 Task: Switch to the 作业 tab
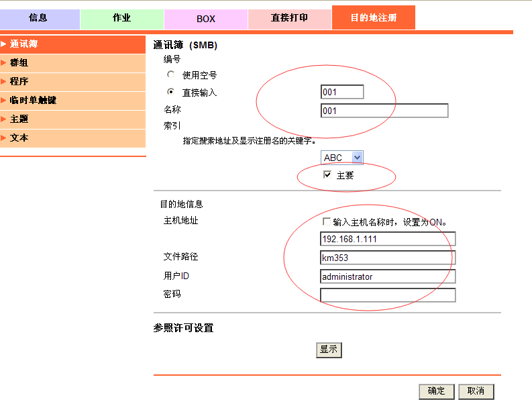coord(121,18)
